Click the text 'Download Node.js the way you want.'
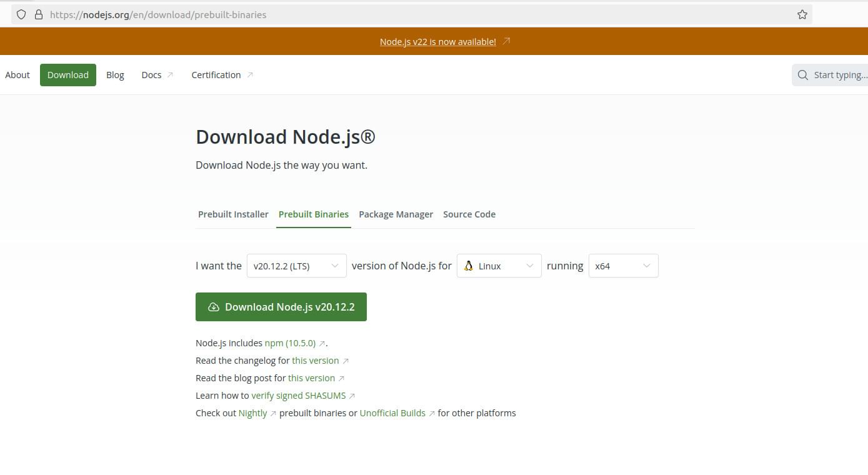 pos(282,166)
